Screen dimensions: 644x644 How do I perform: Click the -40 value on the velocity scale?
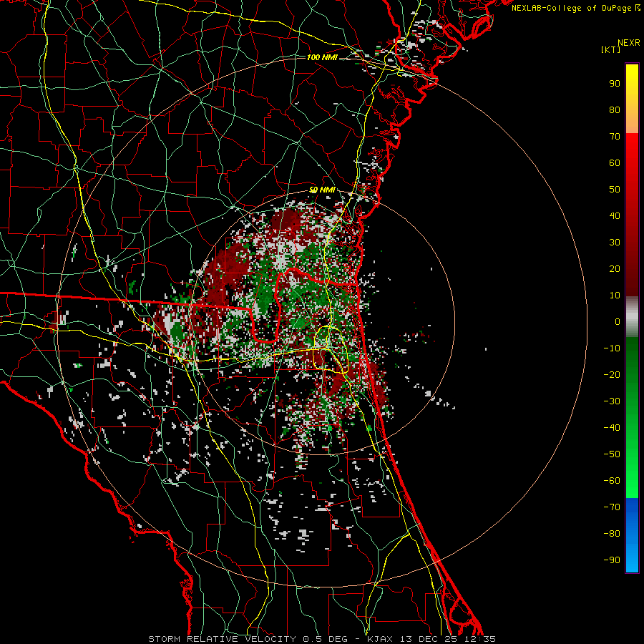[x=612, y=428]
